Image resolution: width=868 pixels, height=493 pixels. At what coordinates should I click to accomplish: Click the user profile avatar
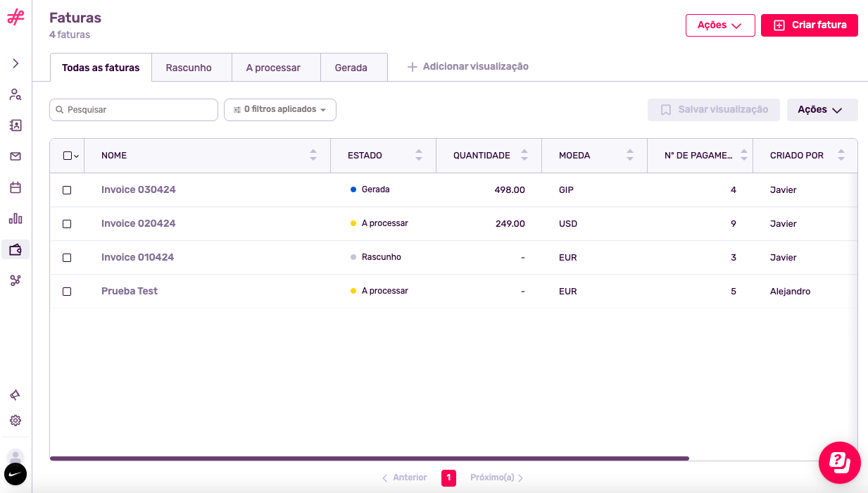click(15, 457)
